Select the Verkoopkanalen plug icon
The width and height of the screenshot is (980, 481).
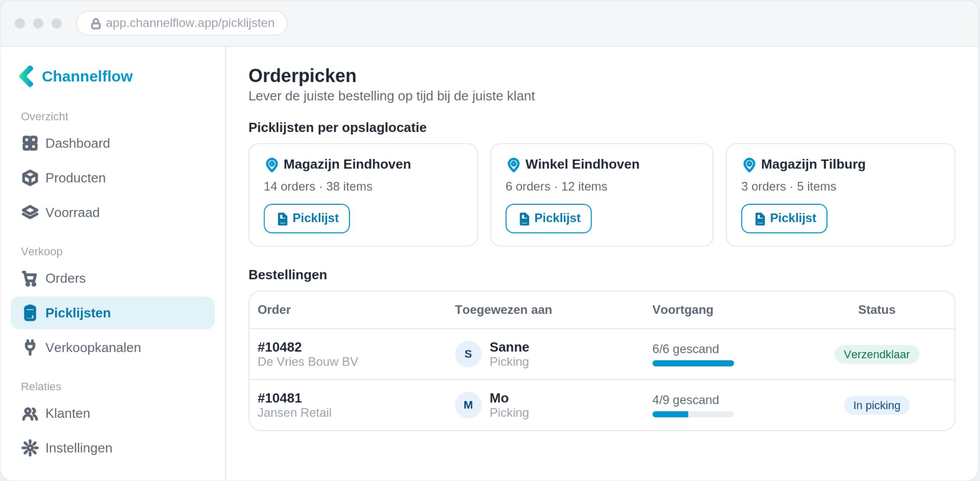pyautogui.click(x=30, y=347)
